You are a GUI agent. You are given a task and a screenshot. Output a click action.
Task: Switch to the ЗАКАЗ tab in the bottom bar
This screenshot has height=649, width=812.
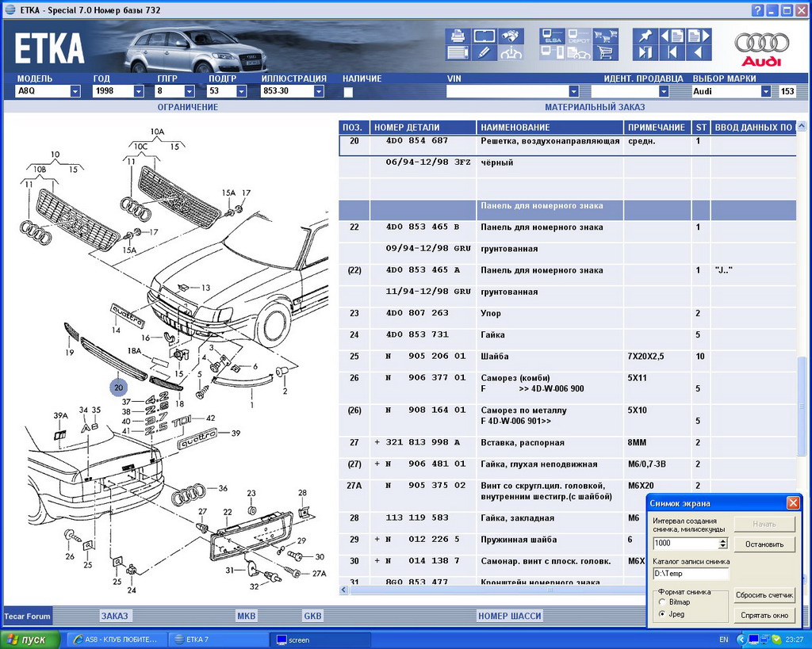point(114,616)
